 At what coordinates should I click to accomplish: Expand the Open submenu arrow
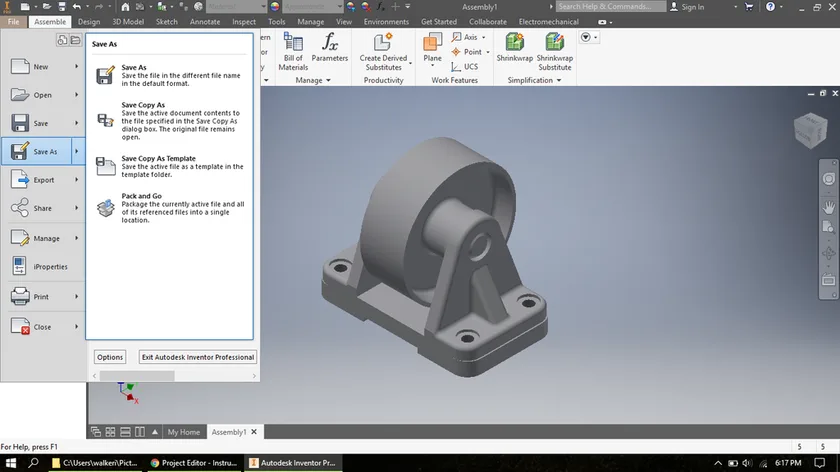(77, 95)
